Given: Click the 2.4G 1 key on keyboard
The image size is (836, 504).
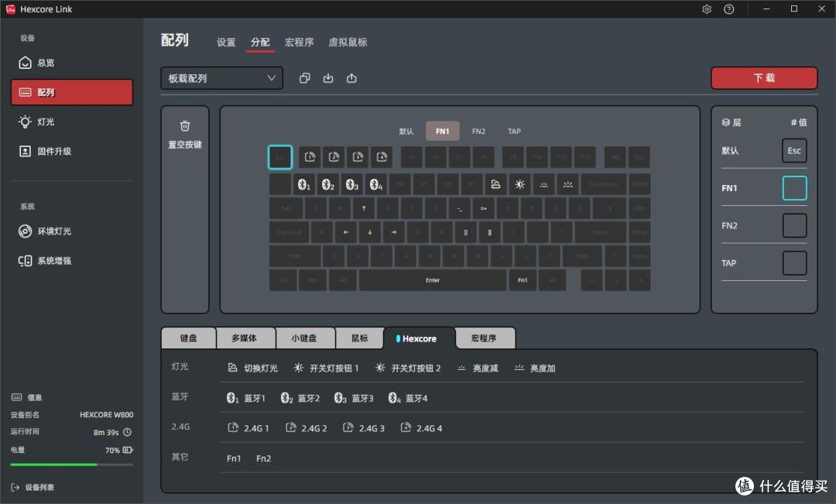Looking at the screenshot, I should 310,157.
